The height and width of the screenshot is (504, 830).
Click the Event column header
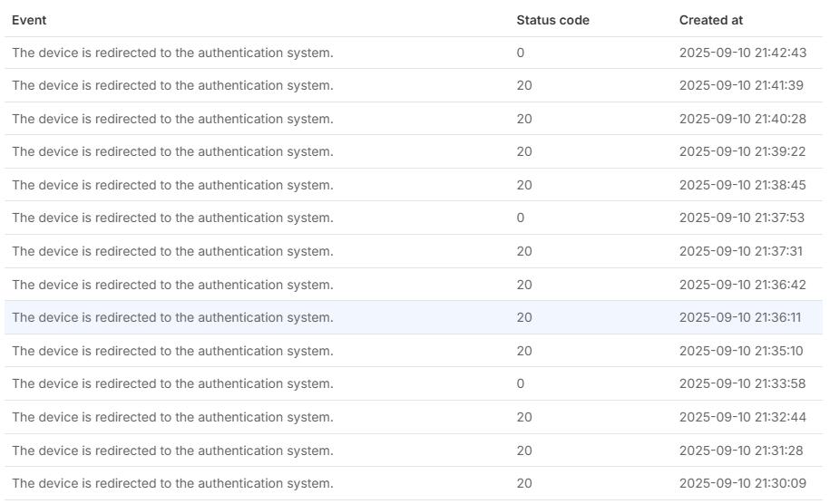pos(29,20)
